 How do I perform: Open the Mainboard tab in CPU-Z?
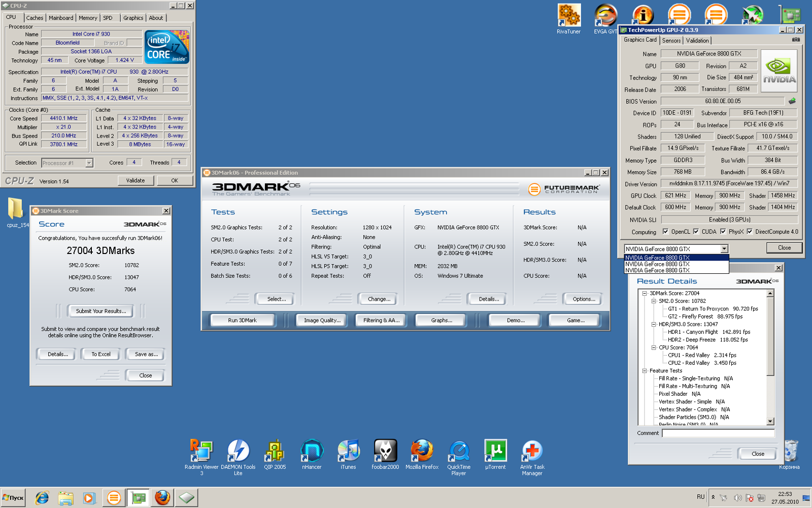click(61, 18)
